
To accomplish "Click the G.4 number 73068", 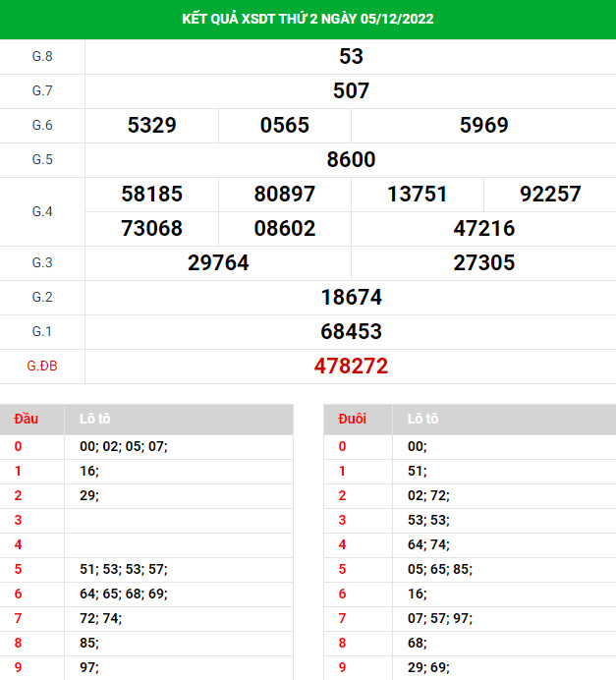I will (151, 229).
